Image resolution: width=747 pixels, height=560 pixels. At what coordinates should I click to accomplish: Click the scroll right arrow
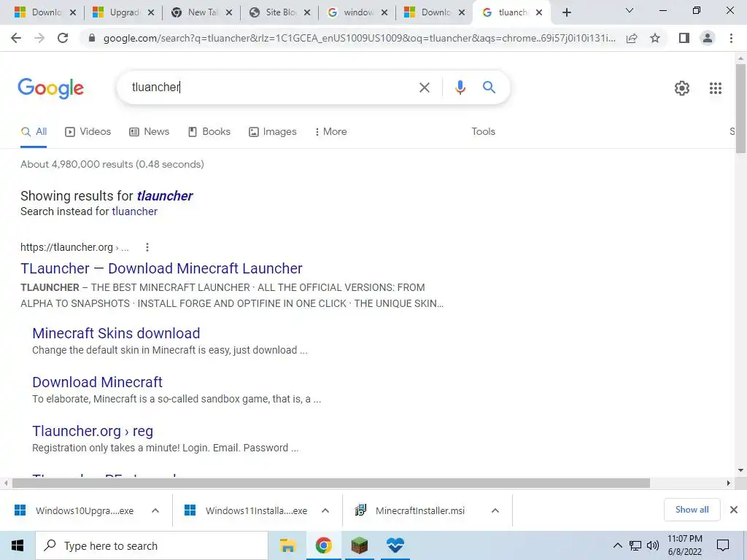[729, 483]
